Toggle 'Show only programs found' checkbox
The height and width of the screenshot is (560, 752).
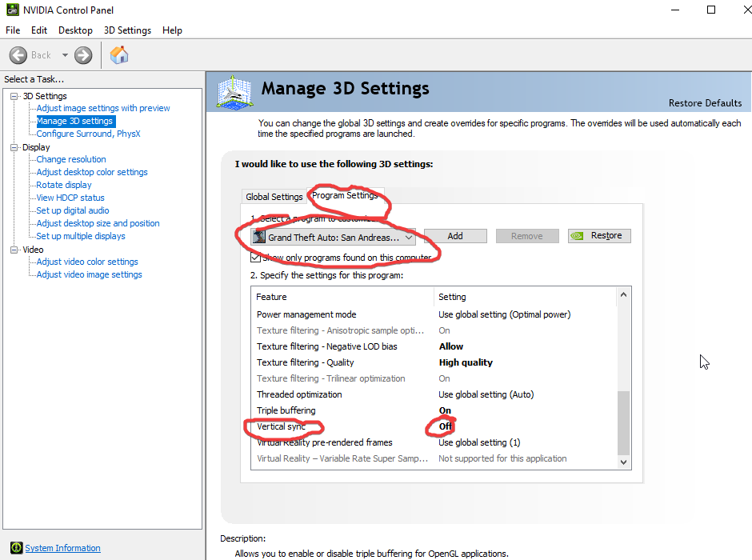click(x=255, y=258)
